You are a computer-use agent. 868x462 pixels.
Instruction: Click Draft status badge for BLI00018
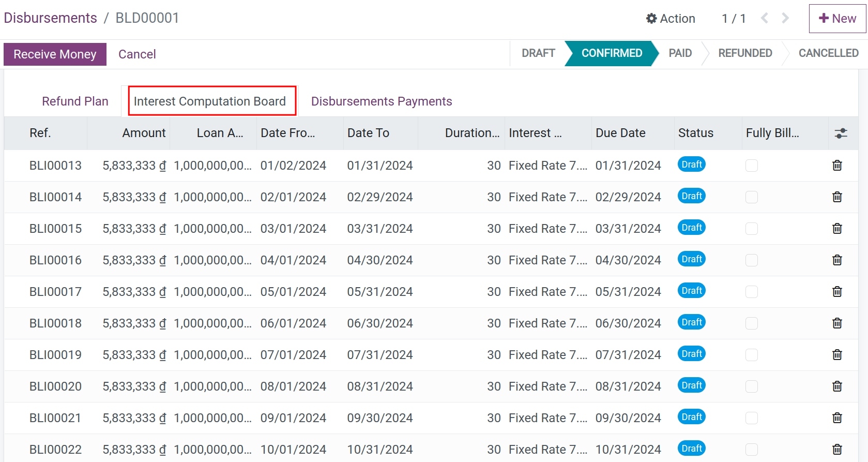(x=692, y=322)
